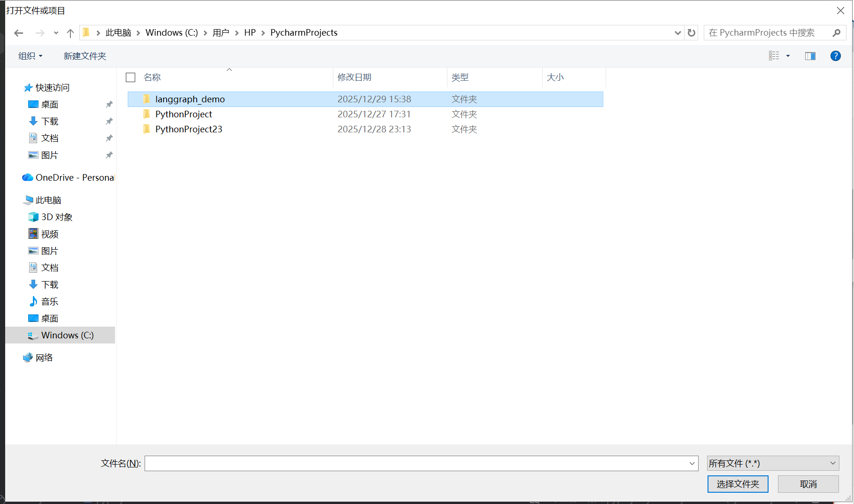Select the langgraph_demo folder
The width and height of the screenshot is (854, 504).
point(365,99)
